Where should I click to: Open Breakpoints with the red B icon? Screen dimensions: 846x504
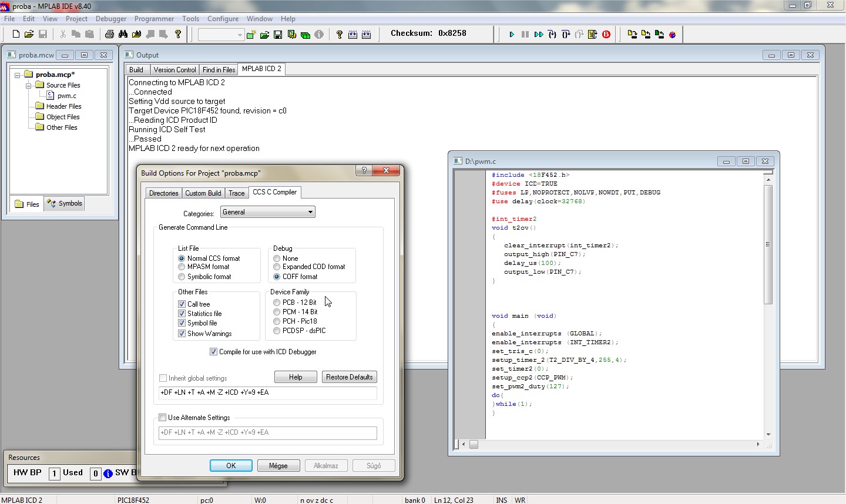coord(606,35)
